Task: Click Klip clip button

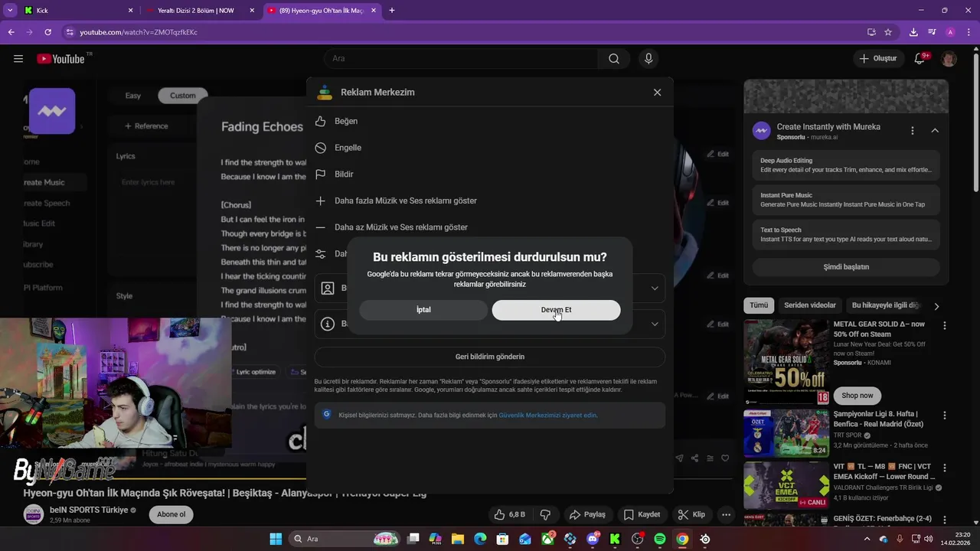Action: pyautogui.click(x=691, y=514)
